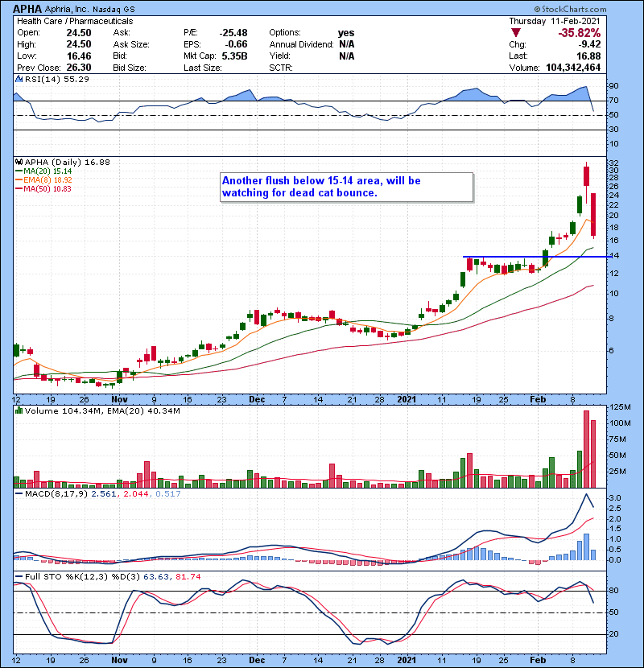Click the APHA (Daily) 16.88 price label
Screen dimensions: 644x668
(68, 163)
